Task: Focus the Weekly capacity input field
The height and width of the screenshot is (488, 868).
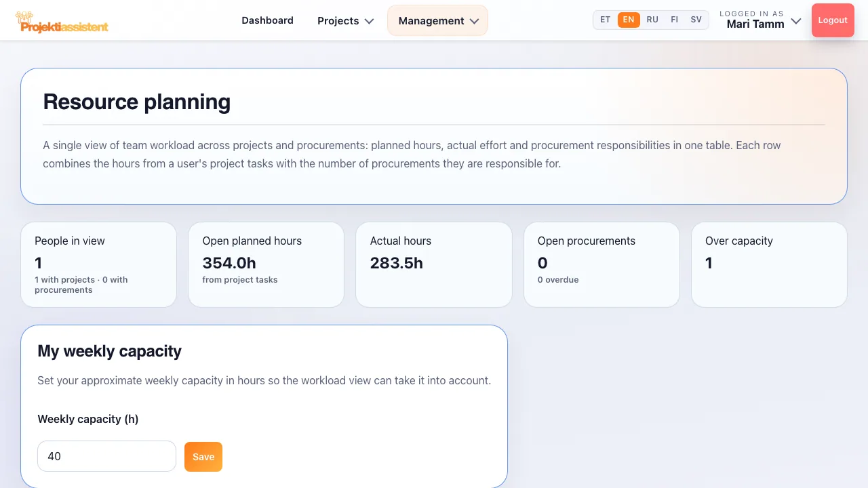Action: click(x=106, y=456)
